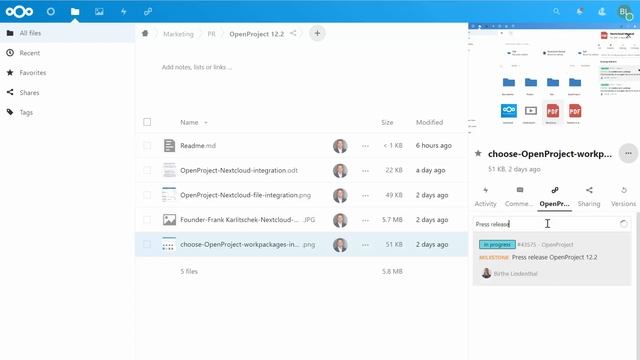Image resolution: width=640 pixels, height=360 pixels.
Task: Open Readme.md file
Action: (x=198, y=146)
